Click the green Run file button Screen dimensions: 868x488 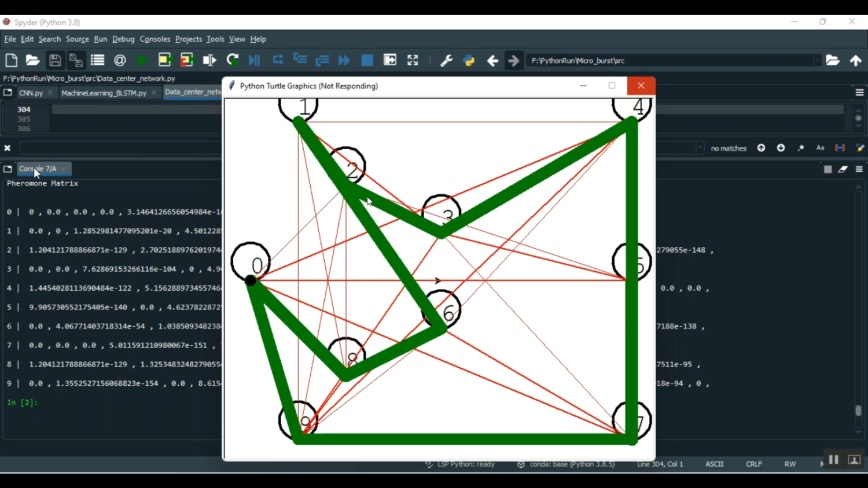click(x=142, y=60)
